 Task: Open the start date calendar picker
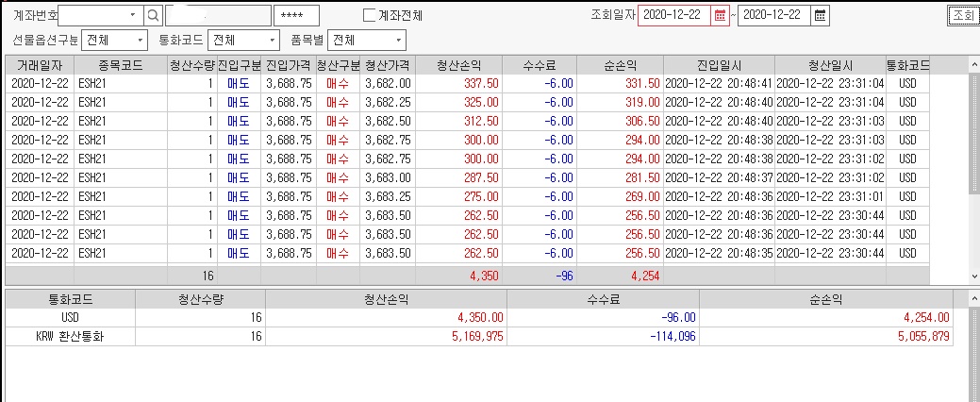(x=720, y=16)
